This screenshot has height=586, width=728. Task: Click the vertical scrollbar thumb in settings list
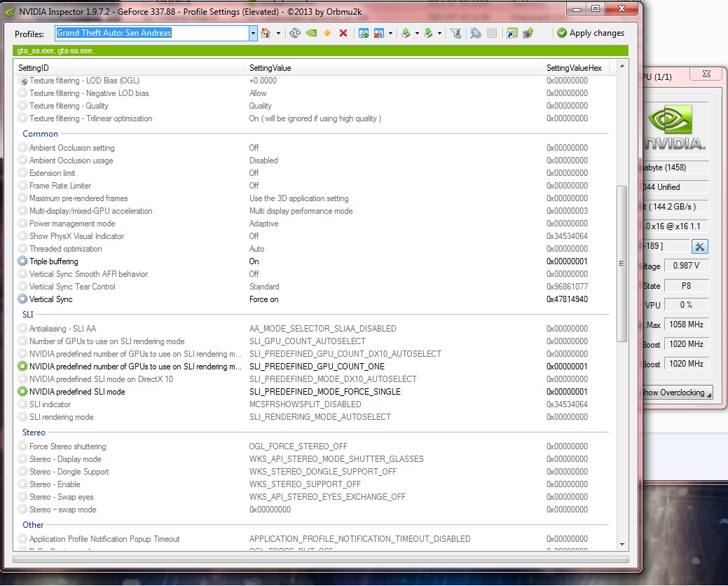tap(621, 264)
